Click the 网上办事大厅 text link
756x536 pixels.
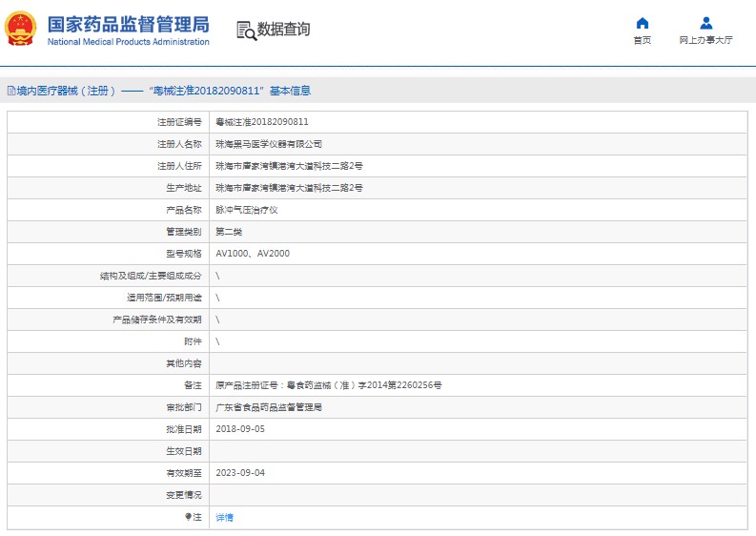705,40
